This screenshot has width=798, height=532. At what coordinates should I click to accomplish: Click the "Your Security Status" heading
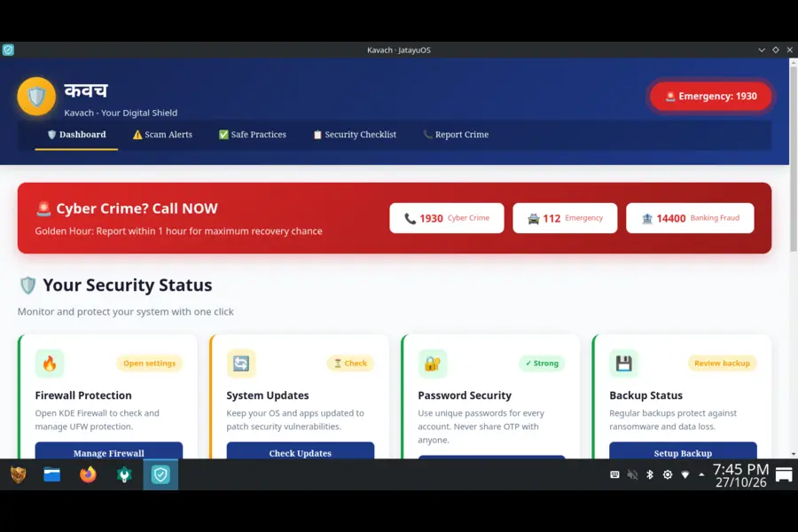tap(127, 286)
